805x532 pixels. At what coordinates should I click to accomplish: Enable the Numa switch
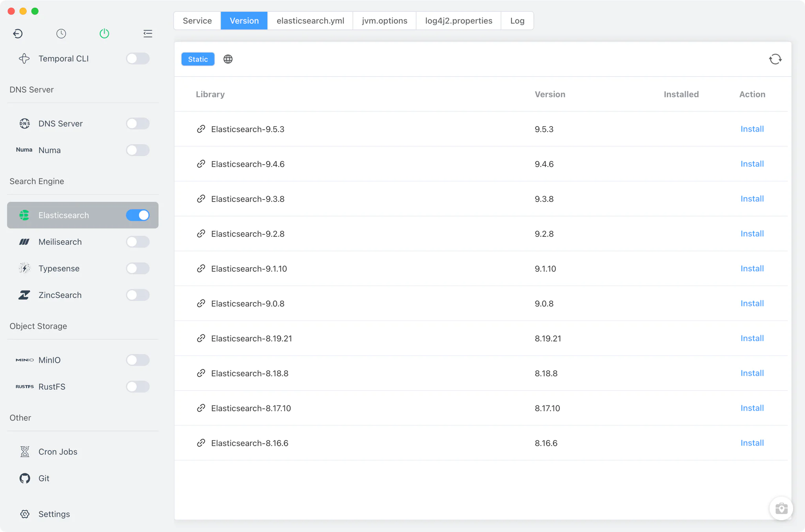[138, 150]
